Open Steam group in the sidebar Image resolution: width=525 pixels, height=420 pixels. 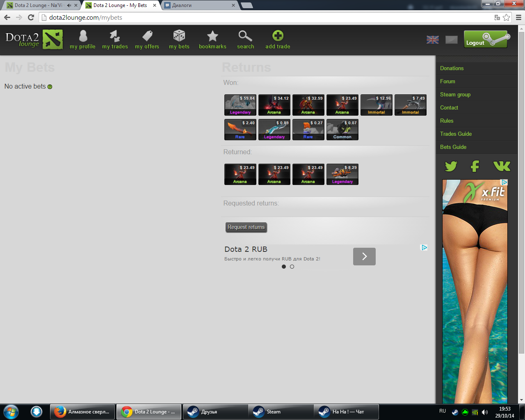pyautogui.click(x=477, y=95)
